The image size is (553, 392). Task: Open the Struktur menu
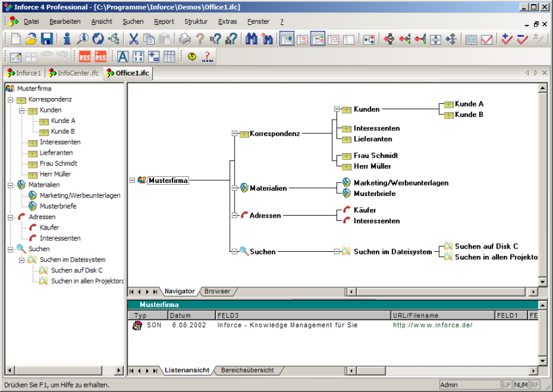point(196,22)
